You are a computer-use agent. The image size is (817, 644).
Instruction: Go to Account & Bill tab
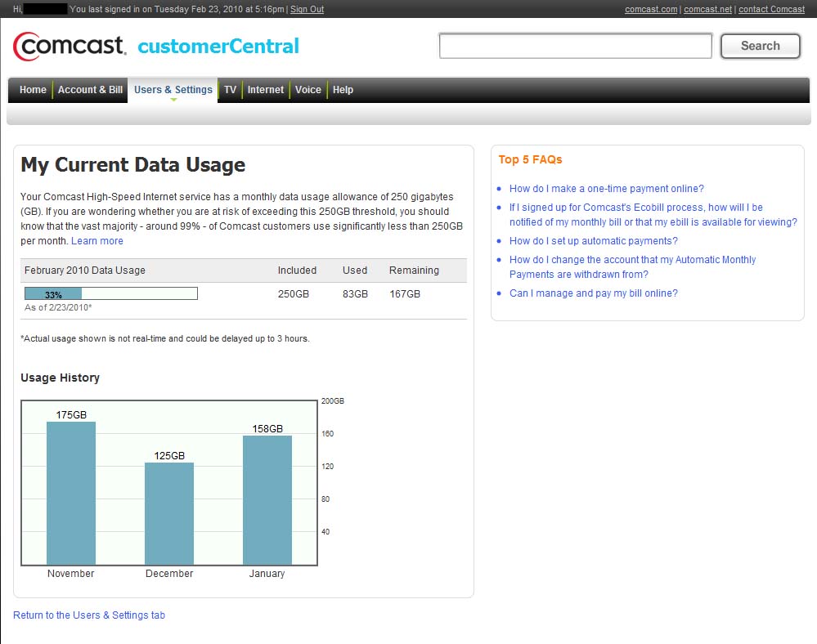(90, 90)
